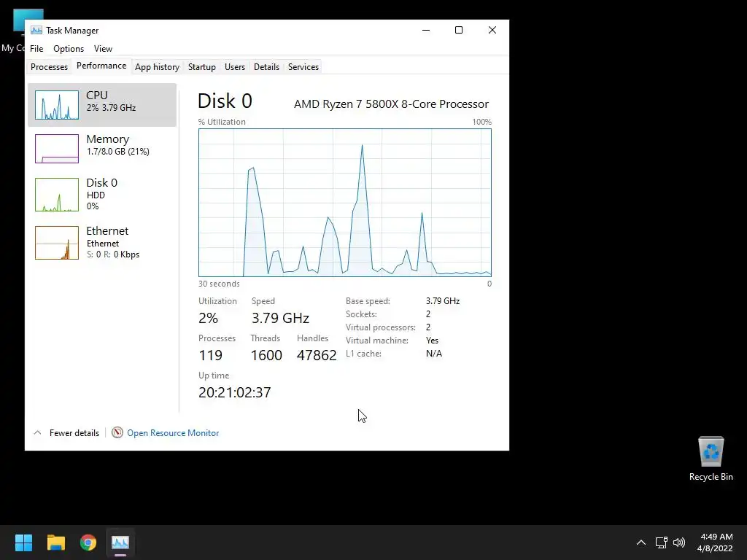Click the 1600 threads value
This screenshot has height=560, width=747.
(266, 355)
